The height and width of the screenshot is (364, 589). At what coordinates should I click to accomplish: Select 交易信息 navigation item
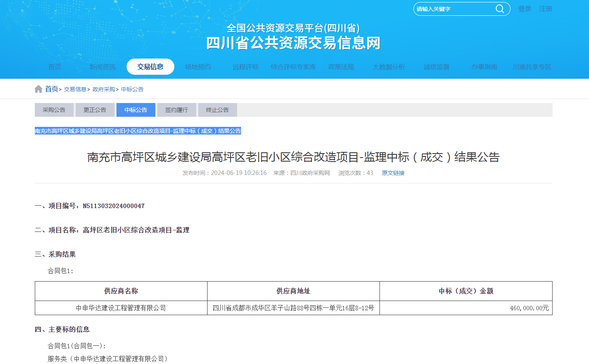coord(150,67)
